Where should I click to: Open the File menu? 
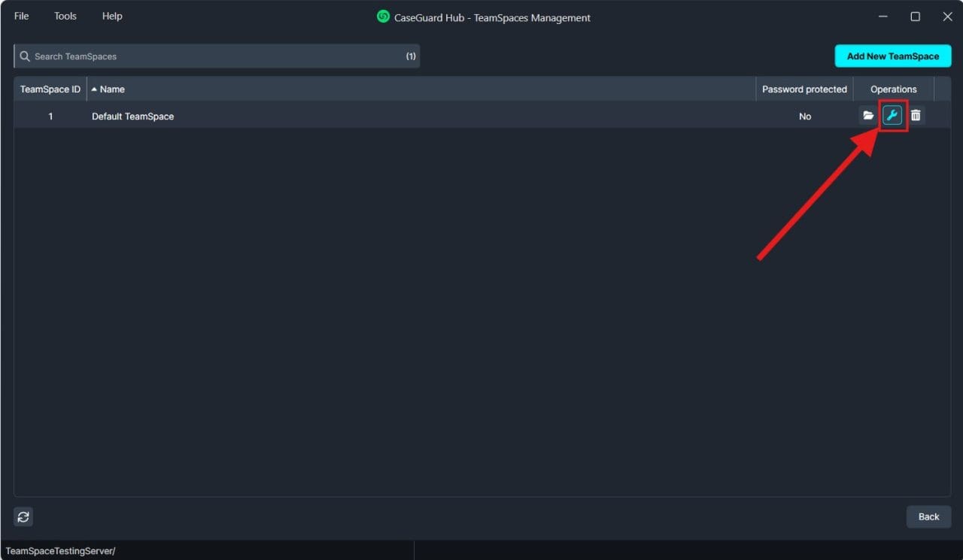point(22,16)
